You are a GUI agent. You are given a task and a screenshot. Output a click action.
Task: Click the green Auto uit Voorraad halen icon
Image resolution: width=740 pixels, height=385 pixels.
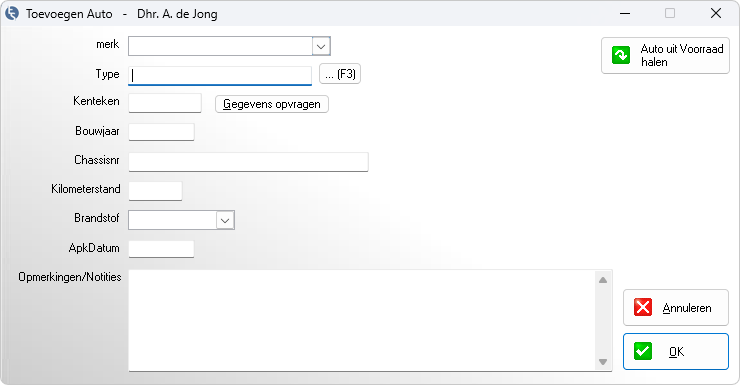(621, 55)
